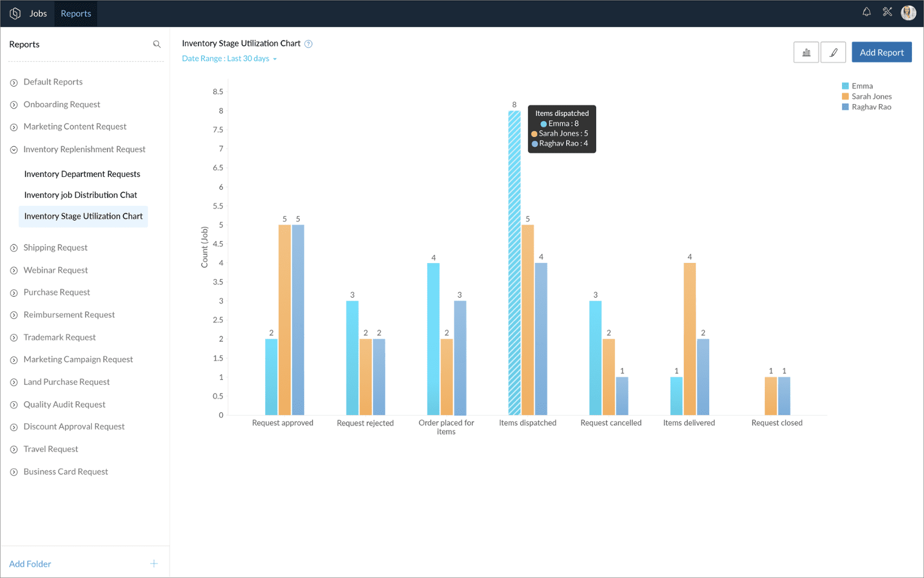Toggle Raghav Rao series in legend
Viewport: 924px width, 578px height.
(x=871, y=107)
